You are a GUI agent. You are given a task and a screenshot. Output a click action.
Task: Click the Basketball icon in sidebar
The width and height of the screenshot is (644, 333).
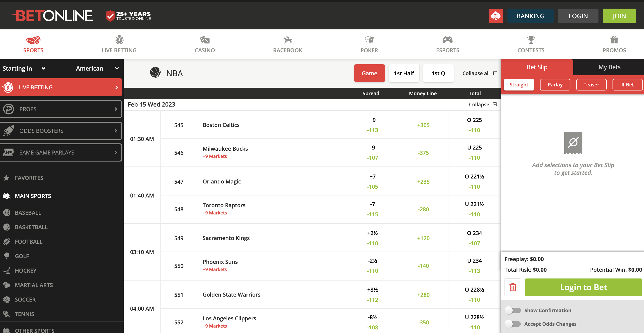point(7,227)
